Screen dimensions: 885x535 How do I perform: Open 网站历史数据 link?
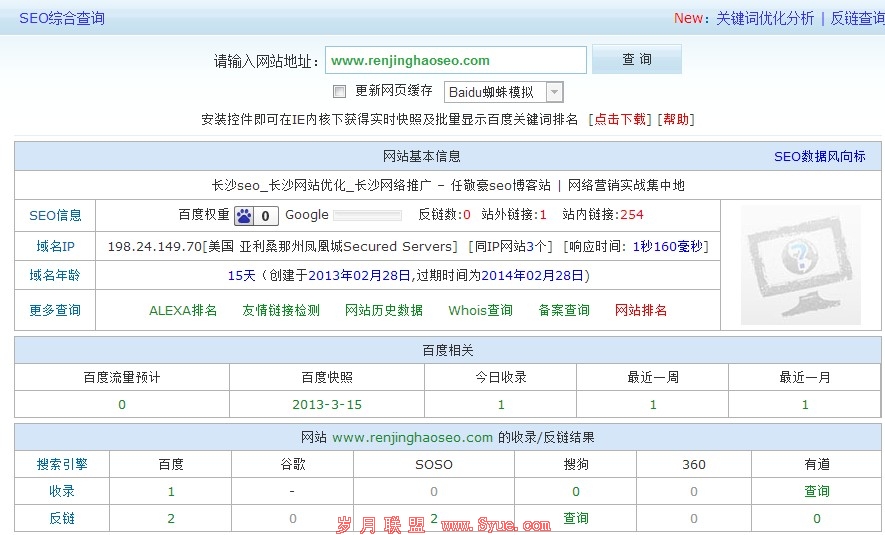384,310
